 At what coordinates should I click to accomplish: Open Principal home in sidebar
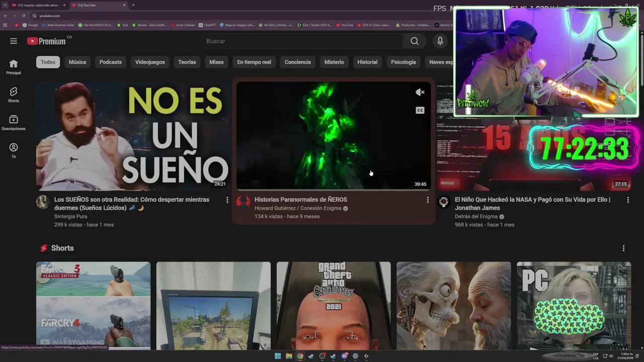(14, 67)
